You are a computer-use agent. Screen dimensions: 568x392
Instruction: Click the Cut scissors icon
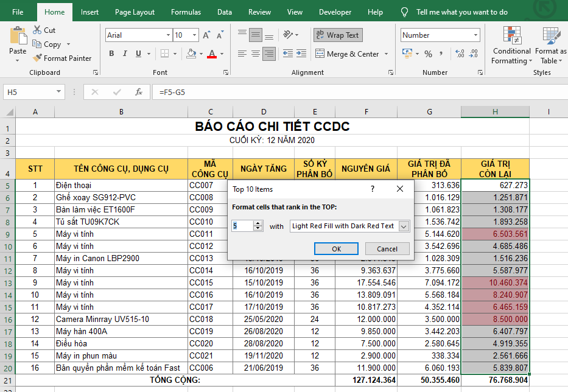[x=37, y=30]
